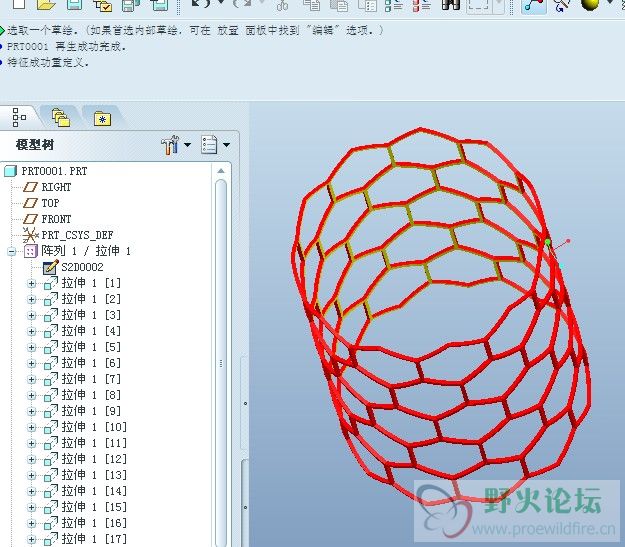Click the pattern icon of 阵列 1
This screenshot has height=547, width=625.
(x=31, y=251)
